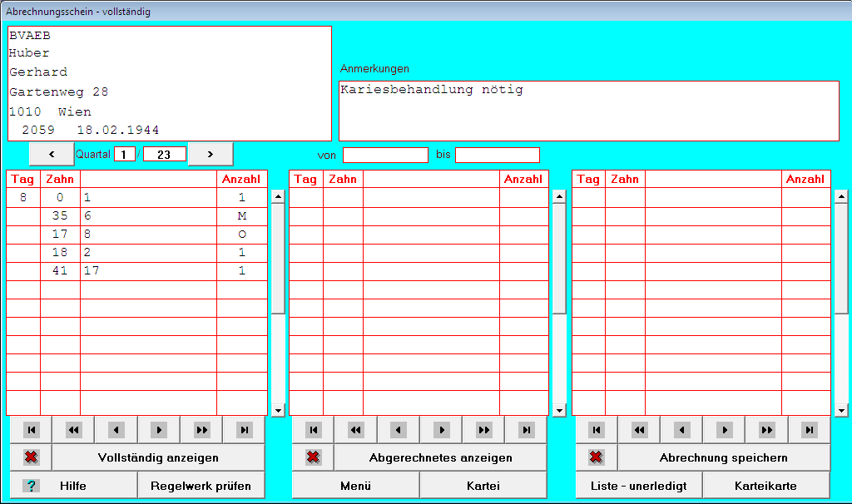852x504 pixels.
Task: Page backward in middle table navigator
Action: 356,430
